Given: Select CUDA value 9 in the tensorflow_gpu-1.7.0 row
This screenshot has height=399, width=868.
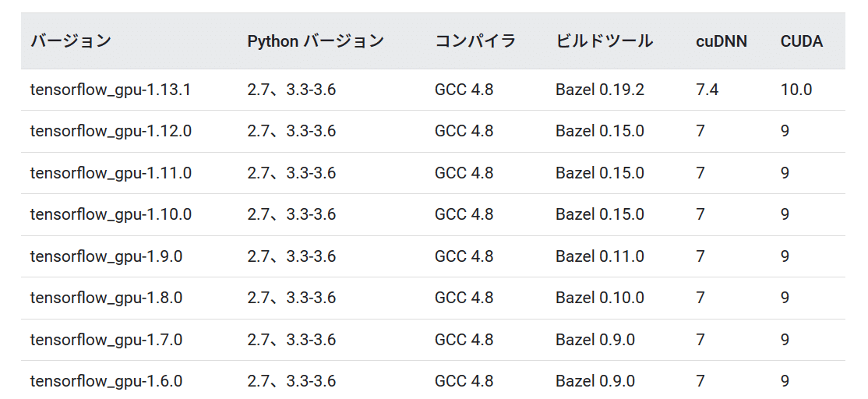Looking at the screenshot, I should pos(785,340).
